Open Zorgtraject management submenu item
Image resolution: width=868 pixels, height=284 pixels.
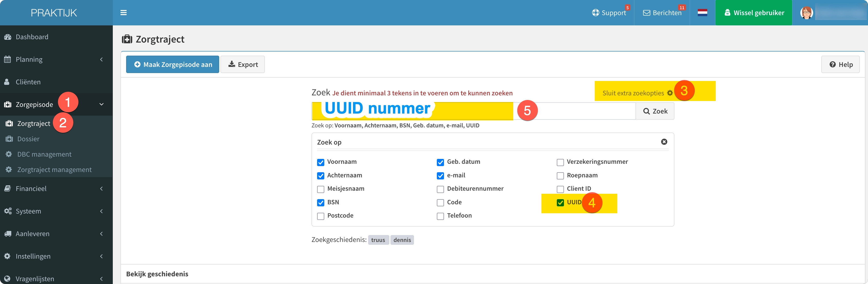click(x=54, y=169)
